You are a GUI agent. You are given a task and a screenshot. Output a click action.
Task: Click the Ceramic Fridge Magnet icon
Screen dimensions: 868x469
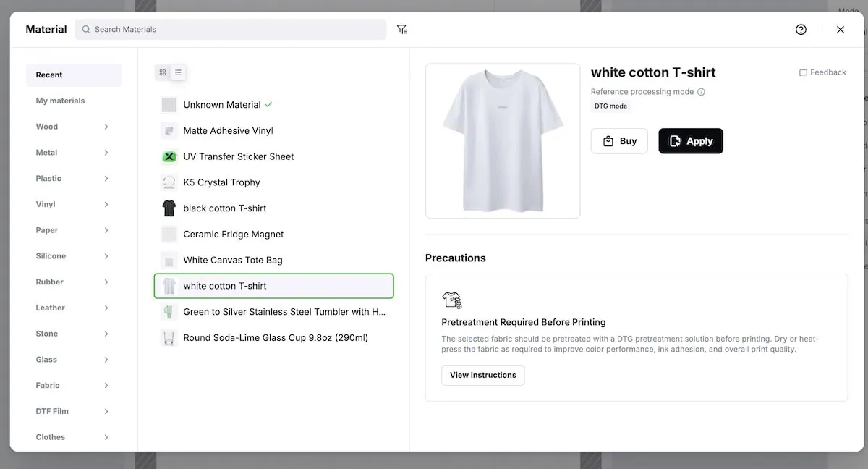(x=169, y=234)
